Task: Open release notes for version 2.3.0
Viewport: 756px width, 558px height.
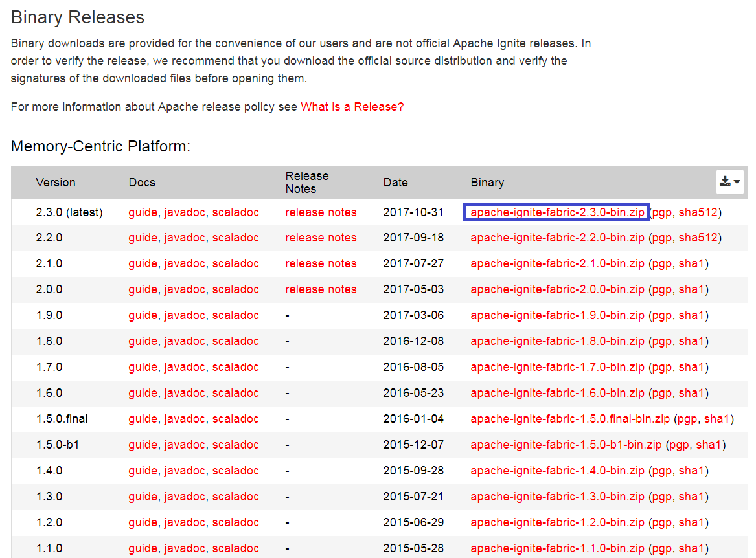Action: [321, 212]
